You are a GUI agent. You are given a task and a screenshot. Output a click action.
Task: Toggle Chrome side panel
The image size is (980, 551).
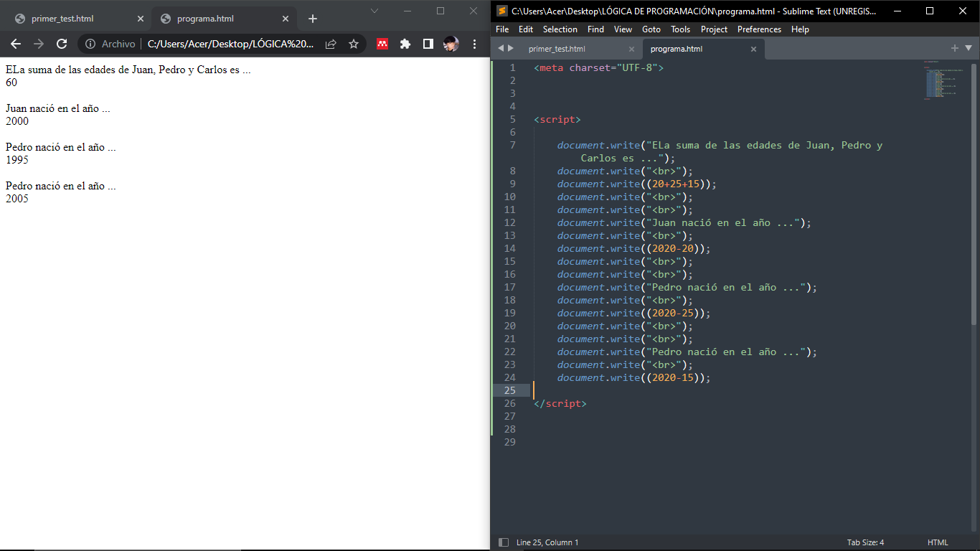pyautogui.click(x=428, y=44)
